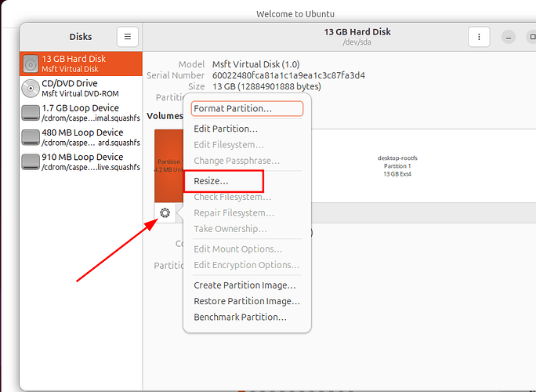This screenshot has width=536, height=392.
Task: Select Create Partition Image… option
Action: (x=244, y=285)
